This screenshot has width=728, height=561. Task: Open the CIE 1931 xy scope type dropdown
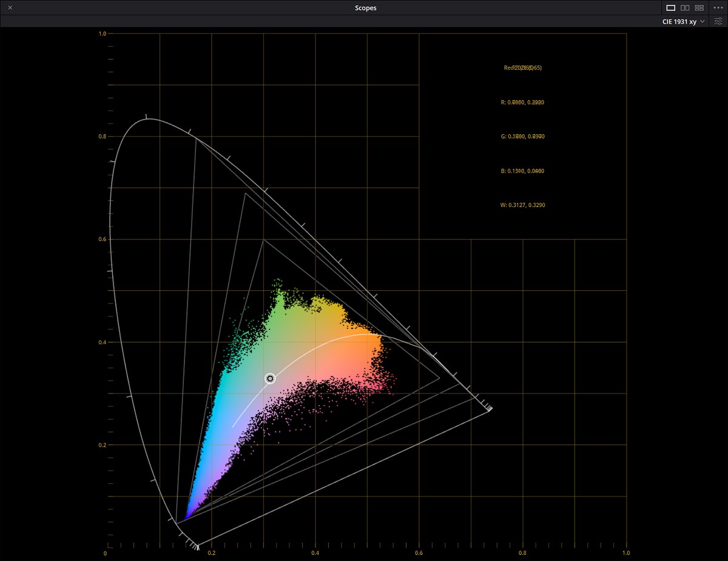tap(684, 21)
